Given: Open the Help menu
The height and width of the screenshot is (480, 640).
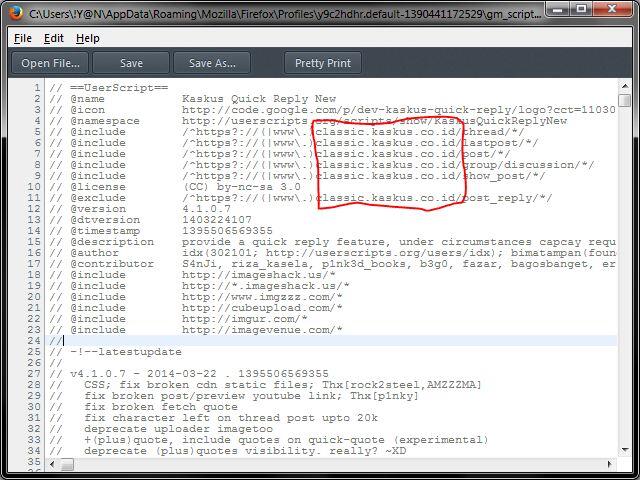Looking at the screenshot, I should coord(88,38).
